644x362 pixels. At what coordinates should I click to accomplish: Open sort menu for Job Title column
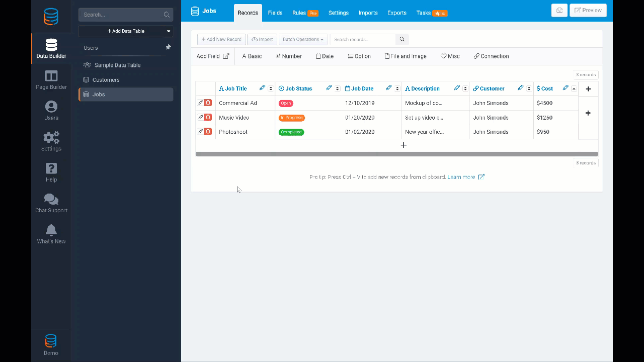pos(271,88)
